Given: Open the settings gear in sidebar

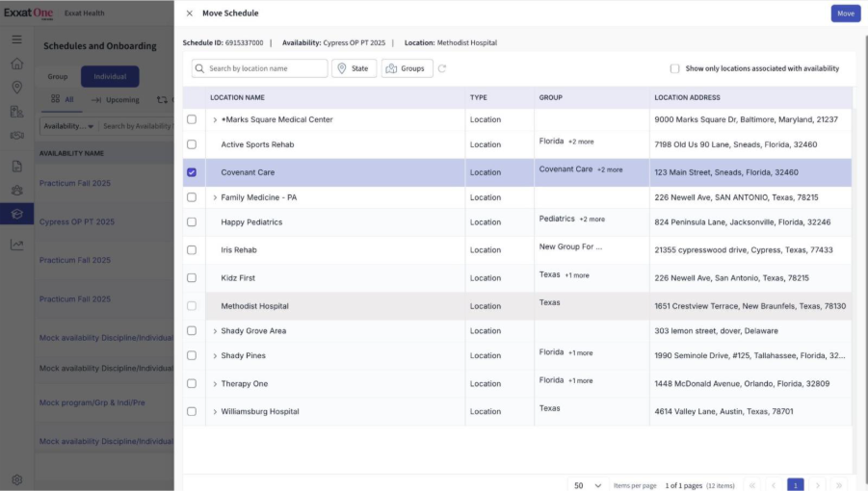Looking at the screenshot, I should pos(16,479).
